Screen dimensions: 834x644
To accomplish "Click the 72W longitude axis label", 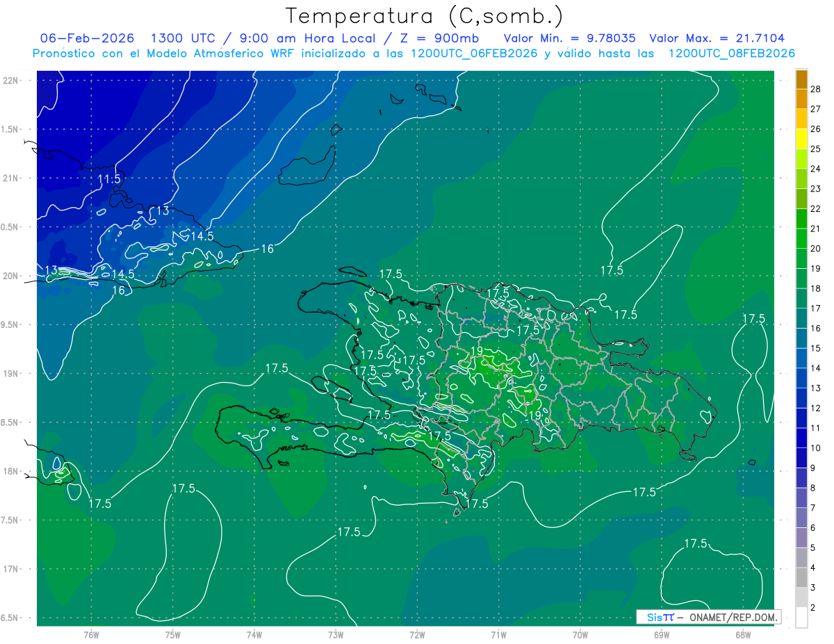I will 417,635.
